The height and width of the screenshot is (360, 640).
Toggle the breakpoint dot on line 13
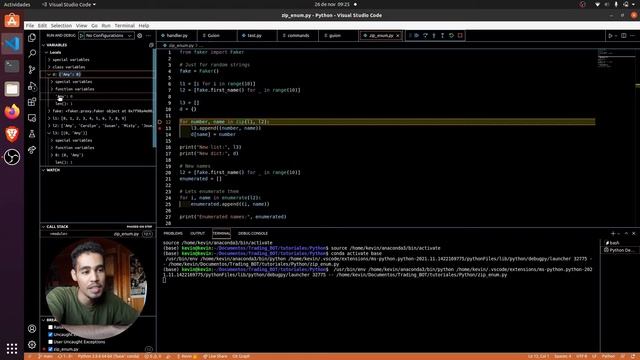[x=160, y=128]
